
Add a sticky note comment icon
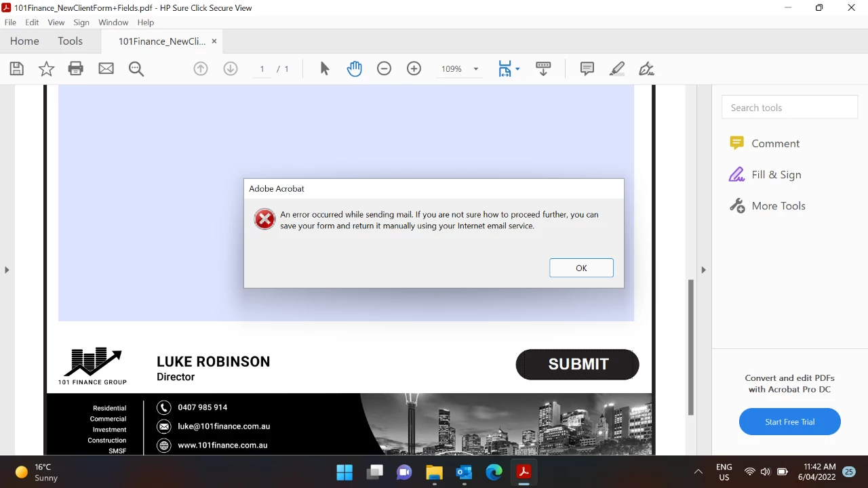point(587,68)
